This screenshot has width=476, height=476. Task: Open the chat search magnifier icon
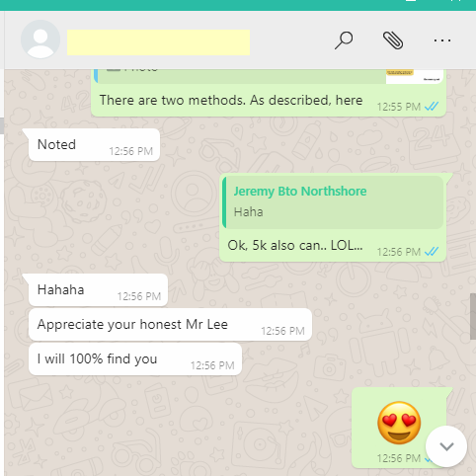(344, 40)
